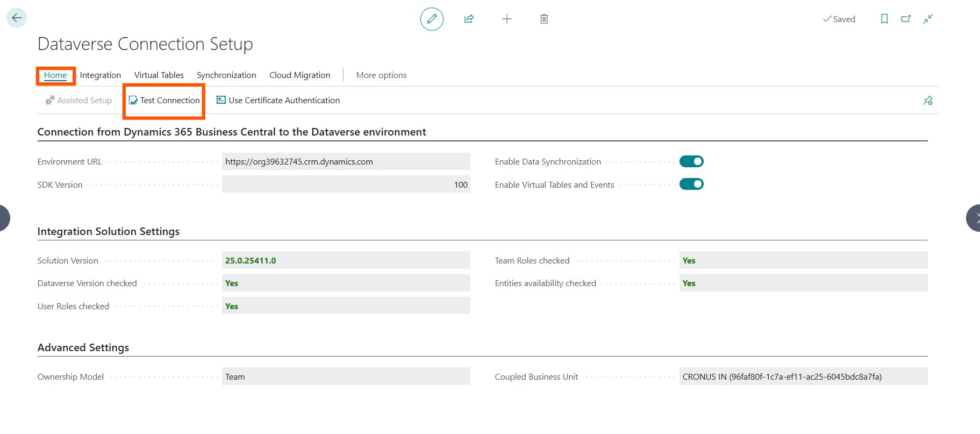The width and height of the screenshot is (980, 434).
Task: Expand the Cloud Migration menu
Action: coord(299,75)
